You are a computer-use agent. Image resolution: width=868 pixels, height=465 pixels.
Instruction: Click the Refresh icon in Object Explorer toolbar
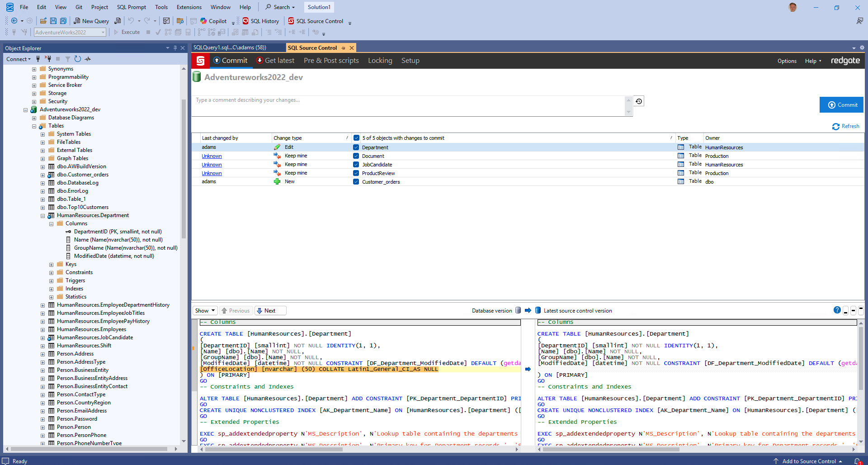pos(78,59)
